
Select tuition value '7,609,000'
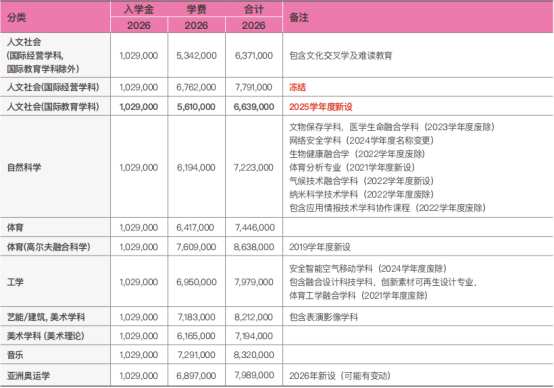tap(196, 247)
